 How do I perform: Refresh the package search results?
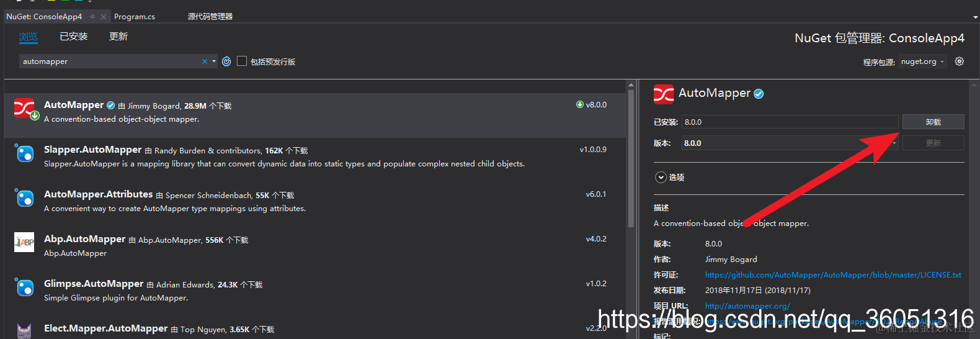point(226,61)
